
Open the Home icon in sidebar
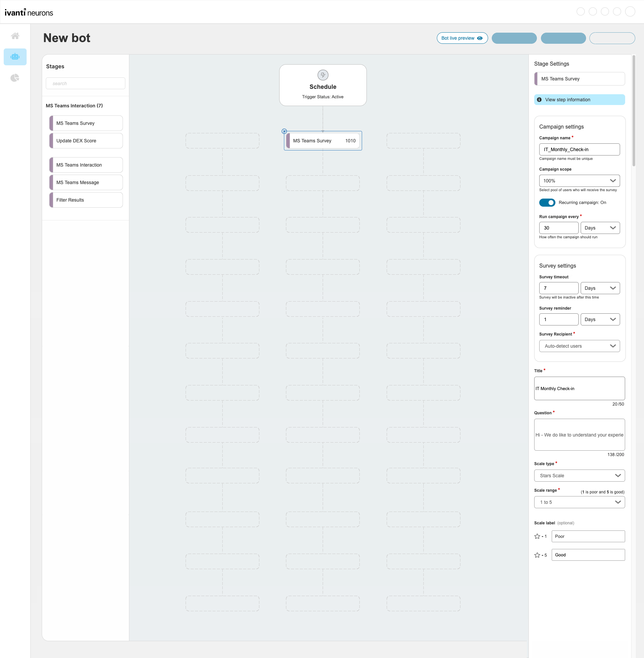coord(15,36)
